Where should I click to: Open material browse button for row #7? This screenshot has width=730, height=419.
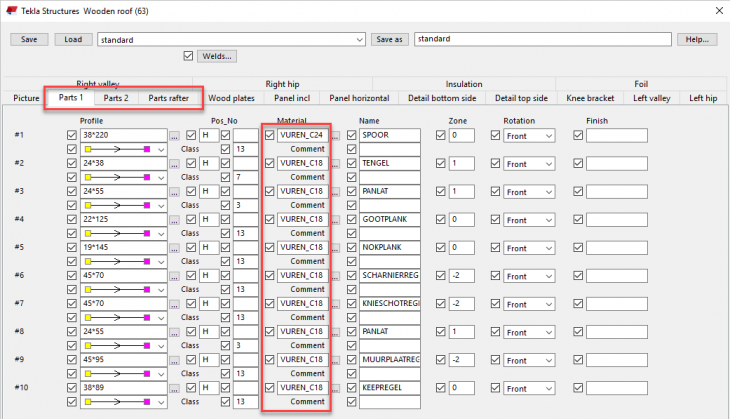tap(337, 303)
